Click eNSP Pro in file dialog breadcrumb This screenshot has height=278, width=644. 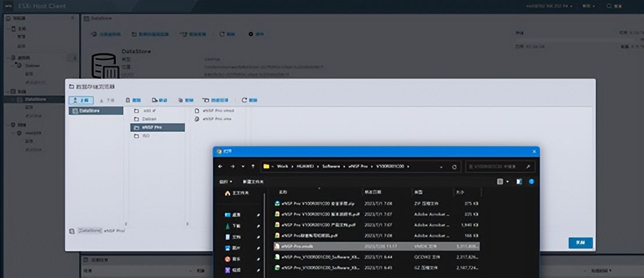coord(357,167)
